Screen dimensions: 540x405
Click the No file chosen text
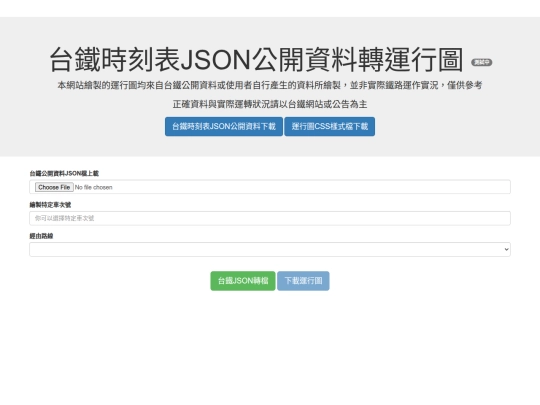point(93,187)
